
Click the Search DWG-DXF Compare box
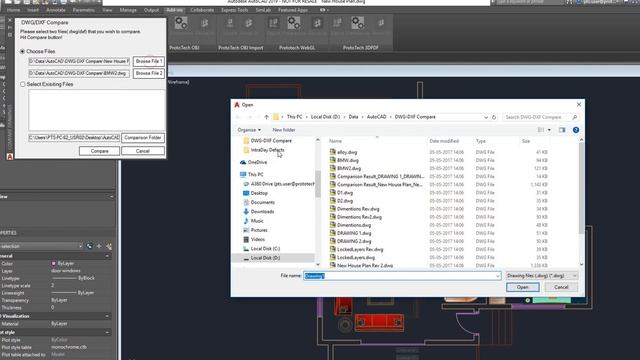pyautogui.click(x=541, y=117)
